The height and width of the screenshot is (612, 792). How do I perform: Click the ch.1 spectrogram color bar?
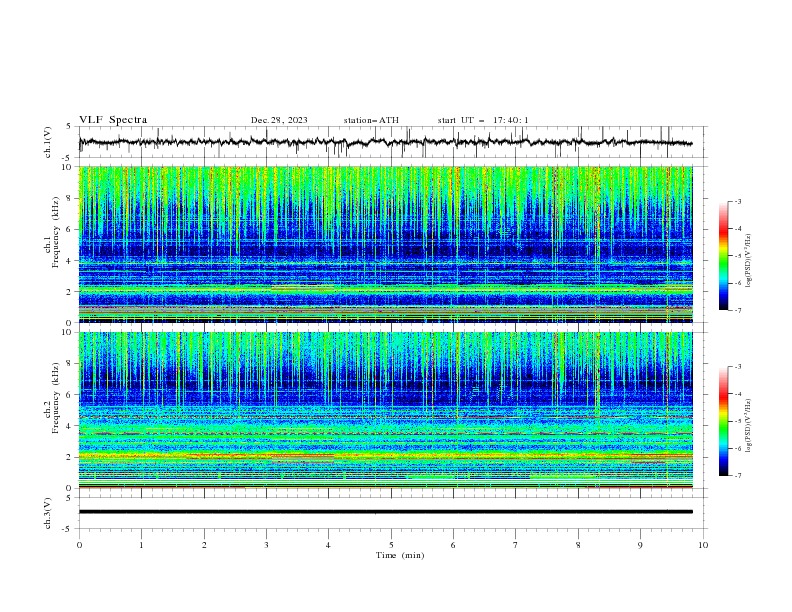[x=723, y=256]
